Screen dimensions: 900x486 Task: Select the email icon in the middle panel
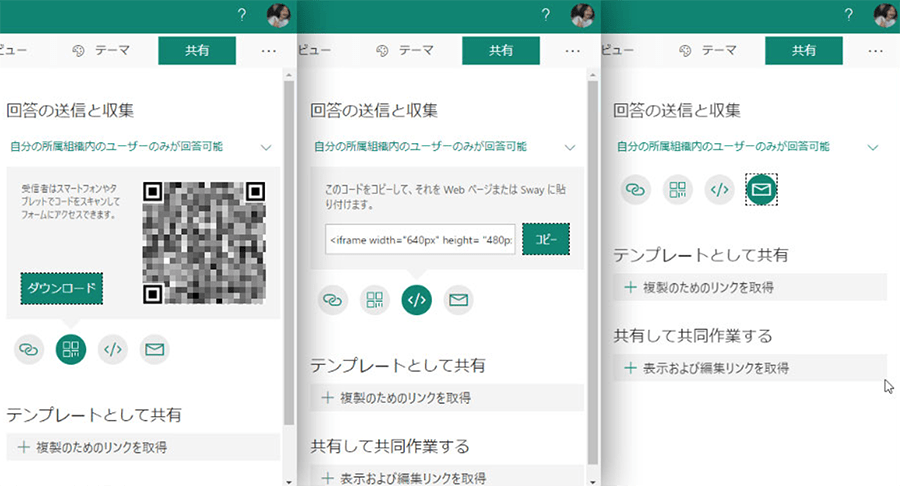click(459, 300)
